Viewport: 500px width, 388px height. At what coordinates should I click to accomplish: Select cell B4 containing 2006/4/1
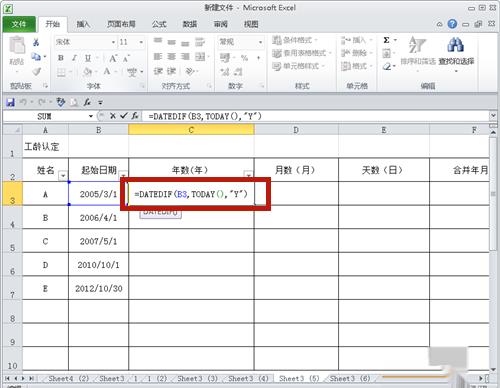(x=98, y=217)
